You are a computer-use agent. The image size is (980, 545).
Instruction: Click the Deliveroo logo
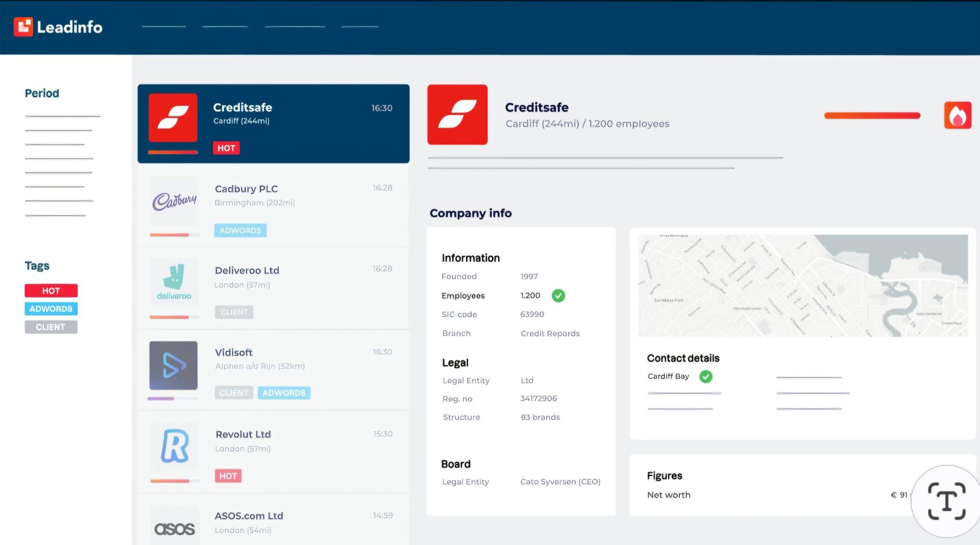pyautogui.click(x=174, y=283)
